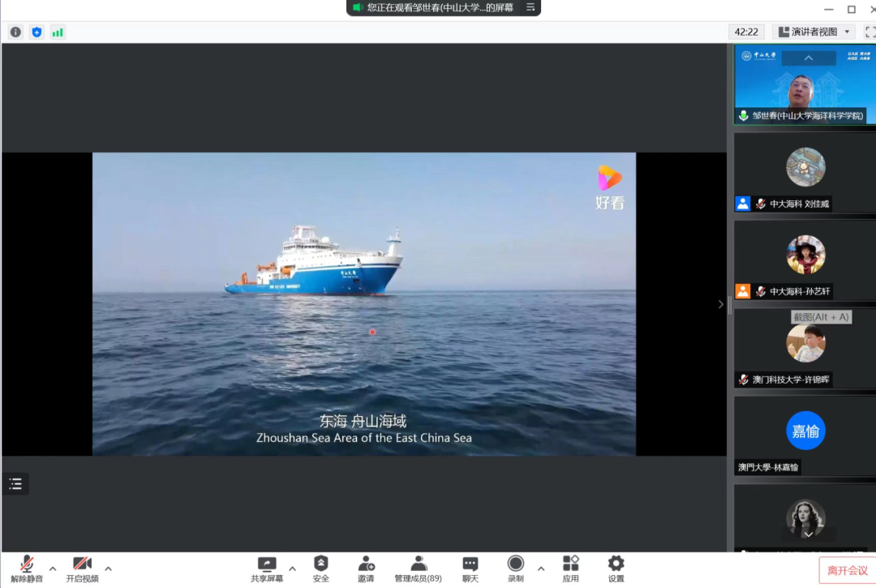This screenshot has width=876, height=588.
Task: Open the 安全 security options
Action: pos(321,569)
